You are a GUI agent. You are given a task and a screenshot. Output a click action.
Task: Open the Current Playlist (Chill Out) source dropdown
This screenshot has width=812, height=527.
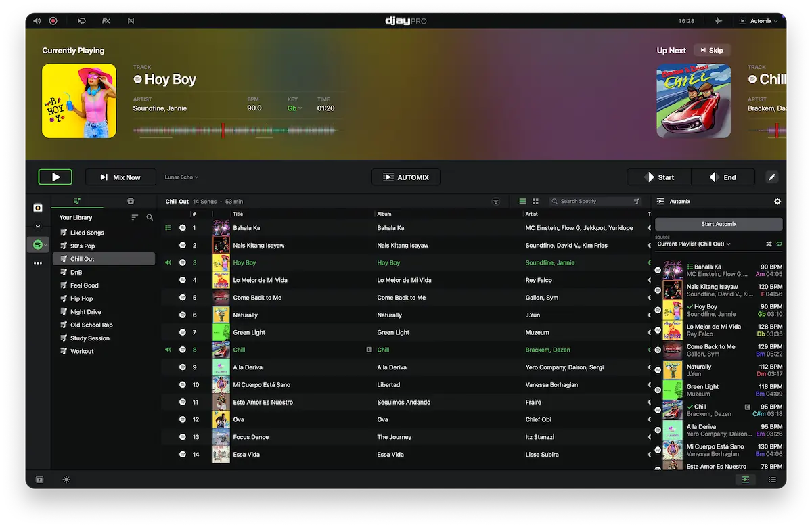click(694, 244)
